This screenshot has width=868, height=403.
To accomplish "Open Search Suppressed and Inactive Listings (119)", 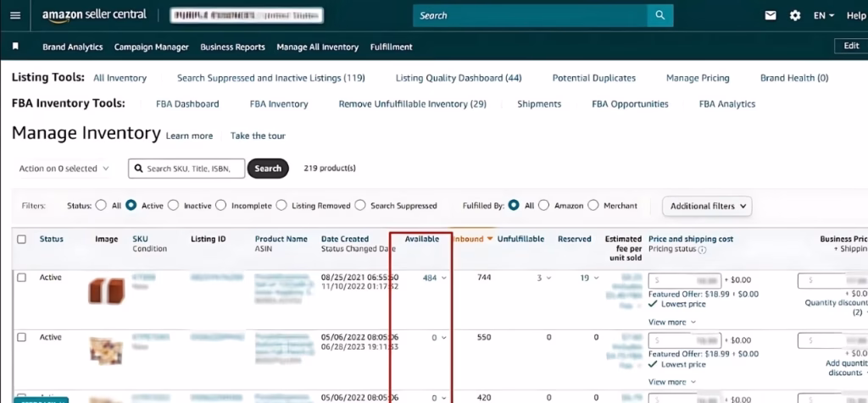I will tap(270, 78).
